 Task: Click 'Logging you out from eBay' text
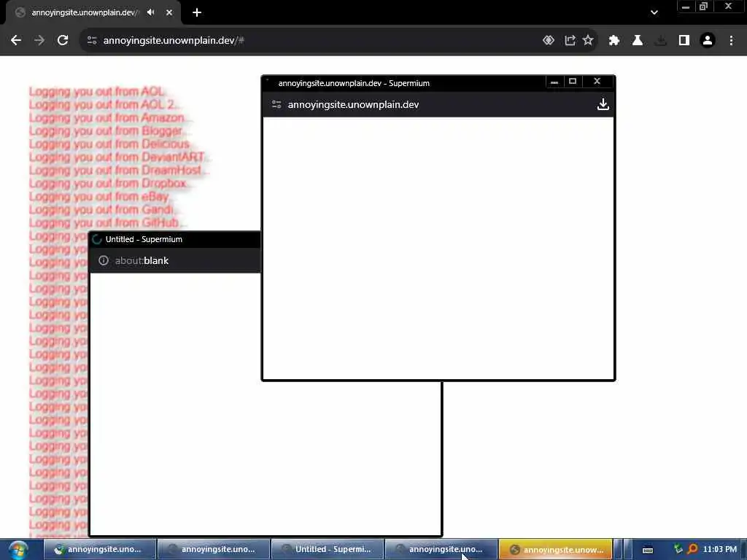[x=99, y=196]
